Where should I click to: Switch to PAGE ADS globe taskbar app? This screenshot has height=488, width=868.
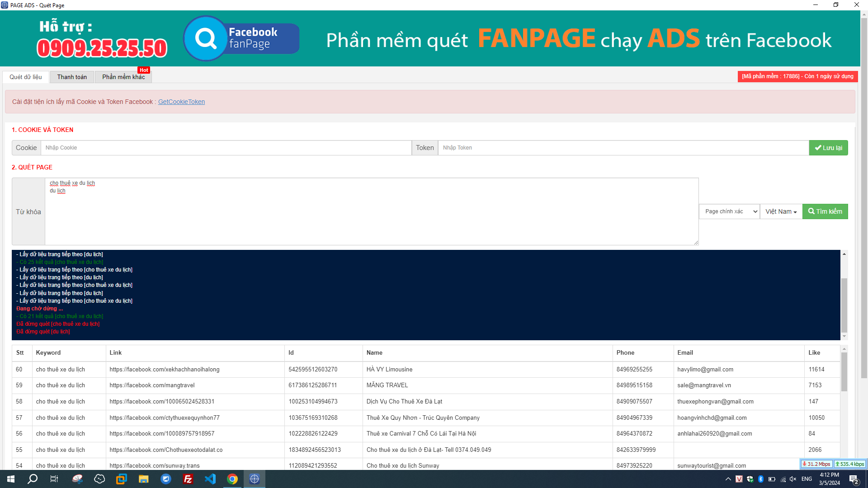[x=255, y=479]
